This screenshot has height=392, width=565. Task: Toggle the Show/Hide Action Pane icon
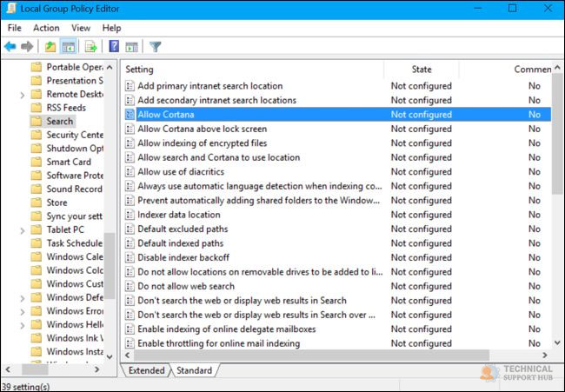[131, 46]
